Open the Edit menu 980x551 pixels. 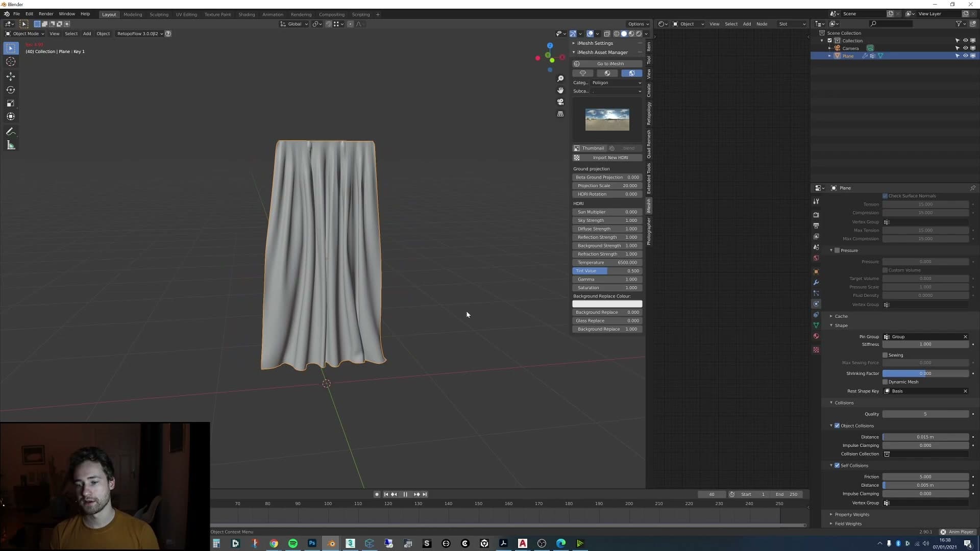29,14
